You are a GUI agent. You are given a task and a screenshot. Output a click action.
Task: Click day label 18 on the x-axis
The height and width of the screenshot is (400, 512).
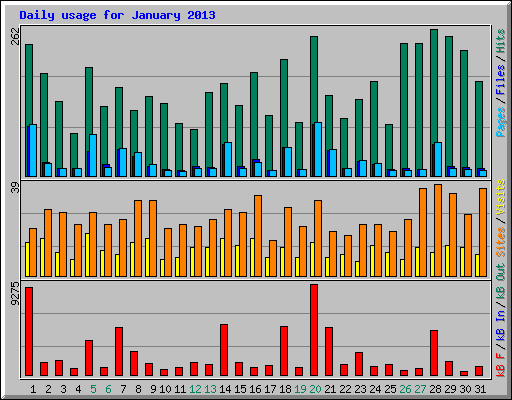[285, 389]
